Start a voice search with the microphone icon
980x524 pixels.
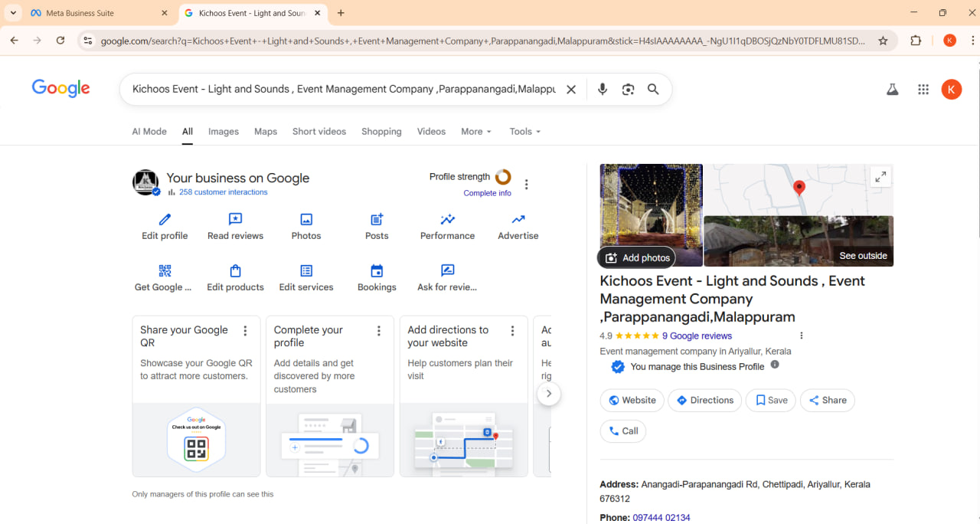tap(602, 89)
